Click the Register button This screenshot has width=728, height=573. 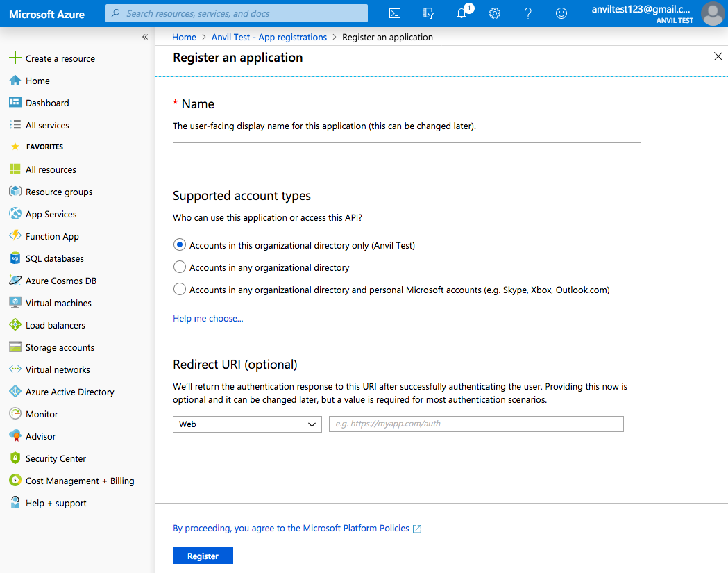click(x=202, y=555)
